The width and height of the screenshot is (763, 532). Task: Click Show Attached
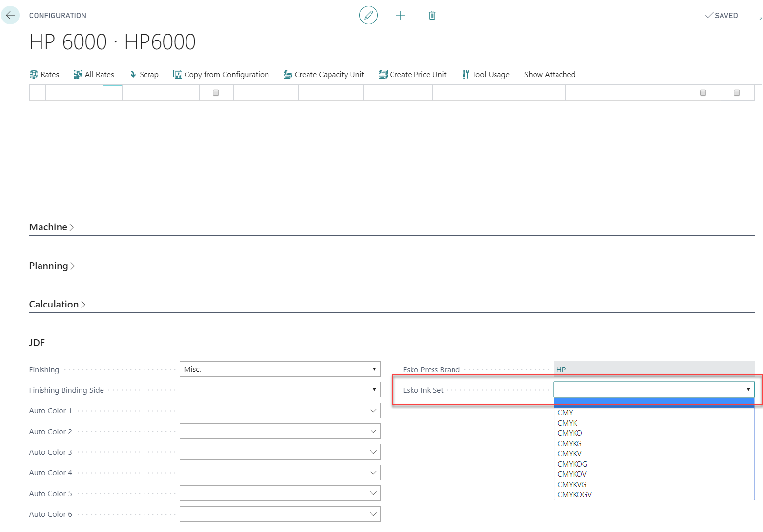[550, 74]
